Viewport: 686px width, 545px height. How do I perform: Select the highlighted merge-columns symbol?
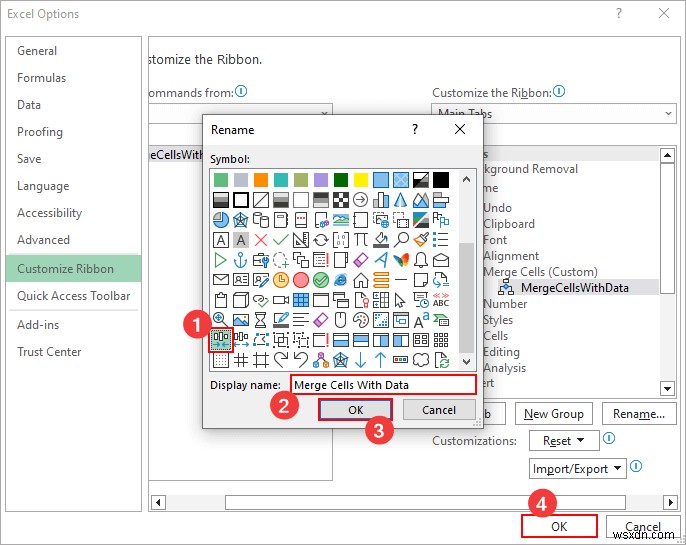[221, 340]
